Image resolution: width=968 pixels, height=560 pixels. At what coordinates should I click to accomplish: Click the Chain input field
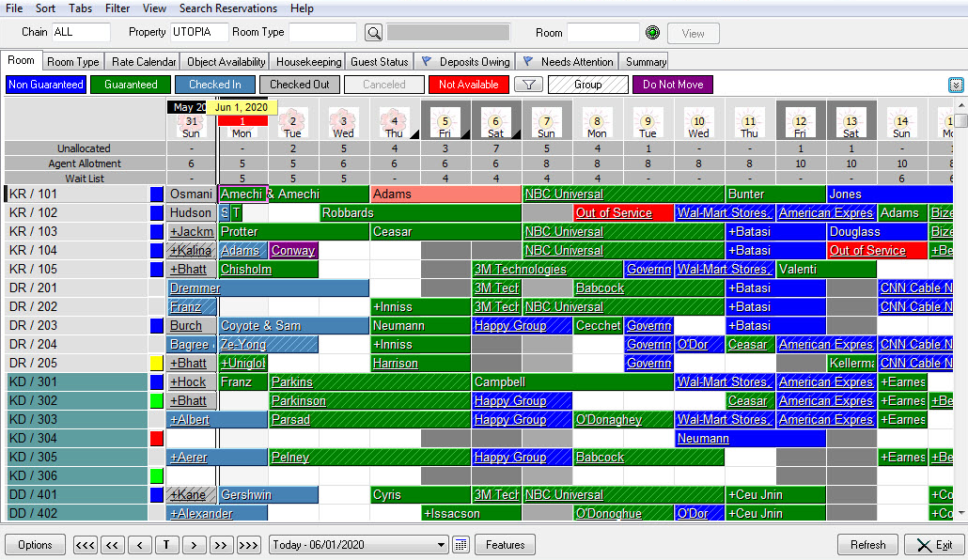80,32
